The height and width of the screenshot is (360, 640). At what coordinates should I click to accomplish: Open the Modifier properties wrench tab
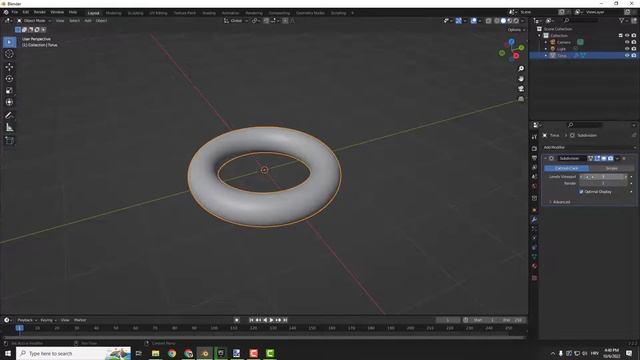point(534,220)
